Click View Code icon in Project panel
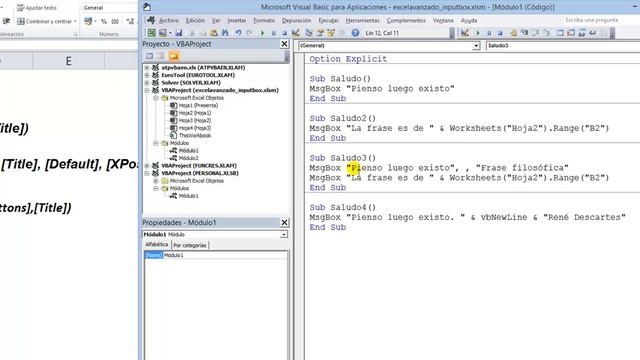The image size is (640, 360). point(149,56)
